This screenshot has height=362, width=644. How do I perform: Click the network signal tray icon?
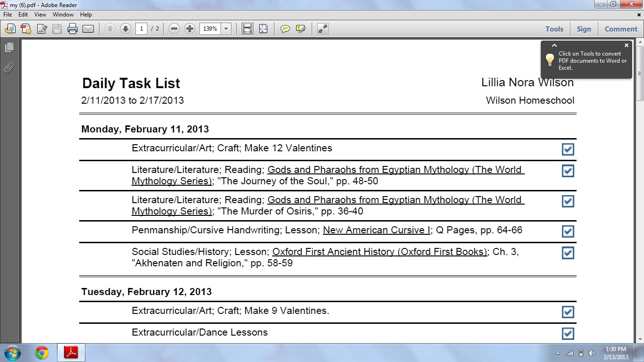(x=570, y=353)
